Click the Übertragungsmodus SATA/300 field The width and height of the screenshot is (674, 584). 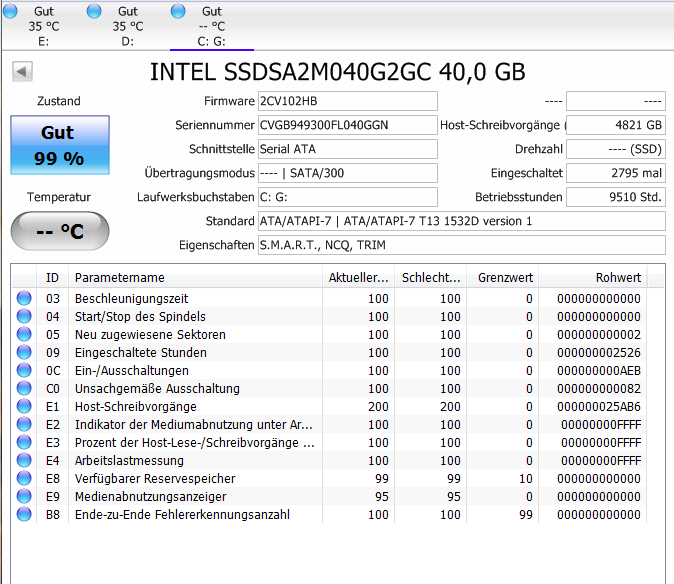[347, 173]
